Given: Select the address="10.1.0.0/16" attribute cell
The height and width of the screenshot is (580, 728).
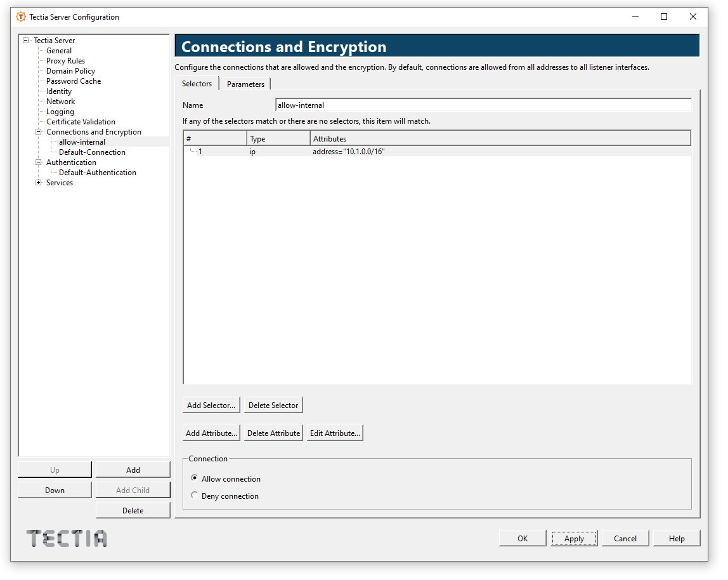Looking at the screenshot, I should pos(349,152).
